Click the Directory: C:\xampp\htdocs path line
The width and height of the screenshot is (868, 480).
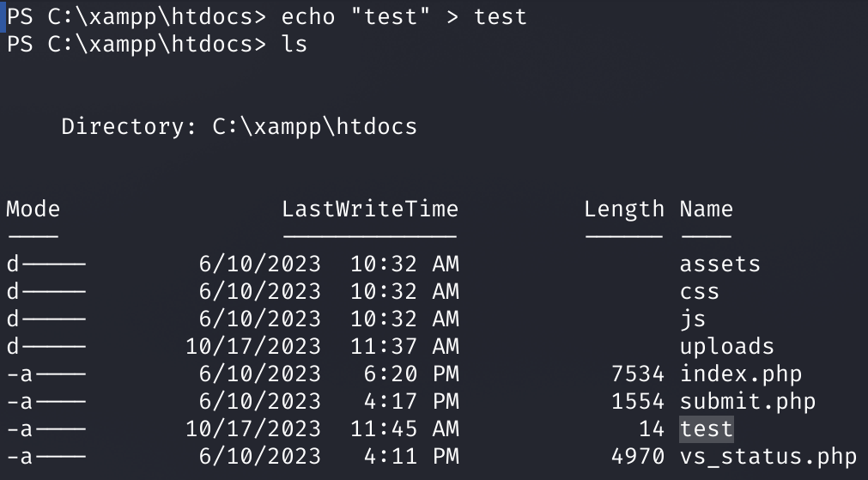pyautogui.click(x=240, y=127)
